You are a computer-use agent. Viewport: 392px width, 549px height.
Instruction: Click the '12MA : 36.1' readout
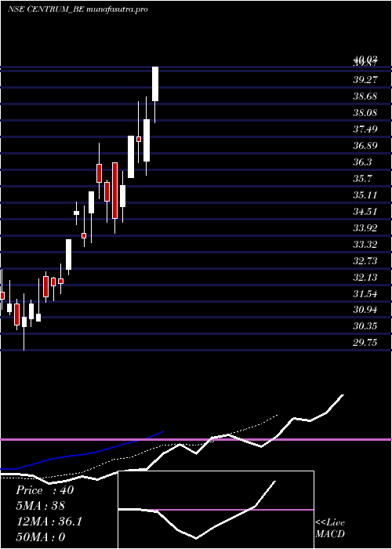49,522
